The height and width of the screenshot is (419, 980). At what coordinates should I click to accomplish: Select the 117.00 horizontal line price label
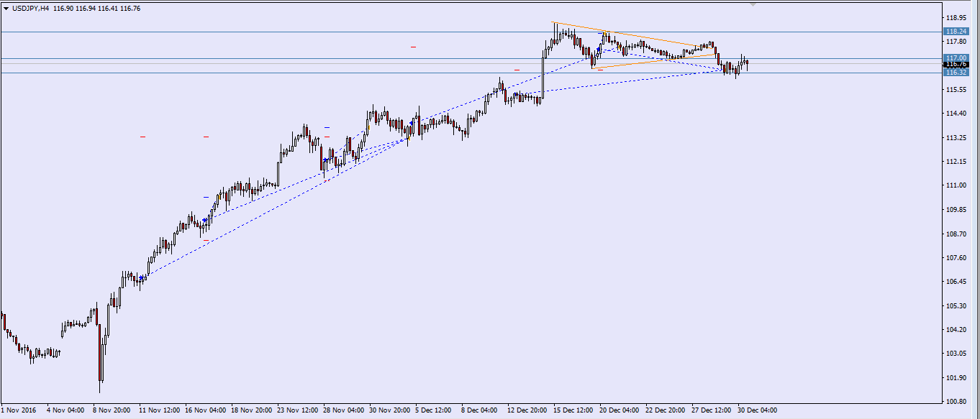956,57
